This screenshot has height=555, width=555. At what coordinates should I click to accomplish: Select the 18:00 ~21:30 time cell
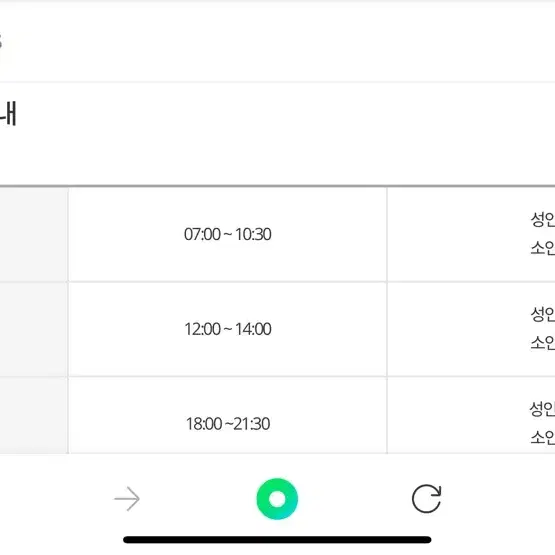point(228,416)
